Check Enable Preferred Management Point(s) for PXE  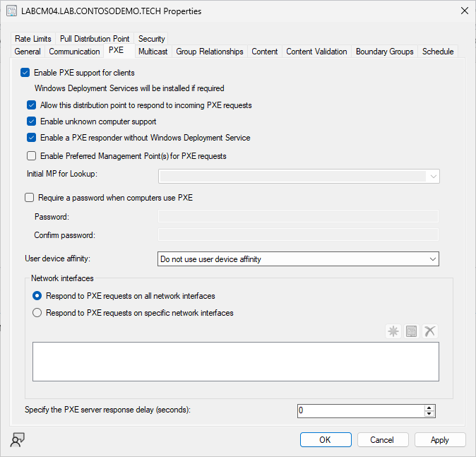pyautogui.click(x=31, y=156)
